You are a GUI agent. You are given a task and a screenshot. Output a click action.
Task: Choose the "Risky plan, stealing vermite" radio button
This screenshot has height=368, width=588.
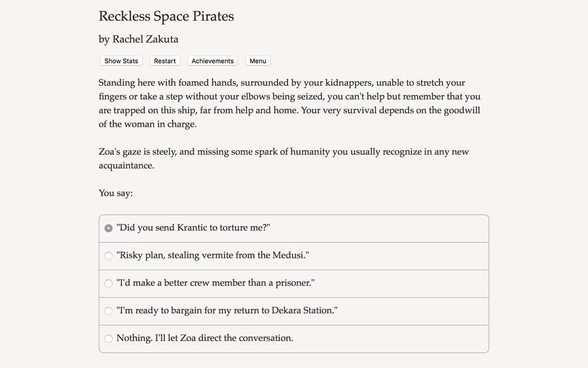click(108, 256)
